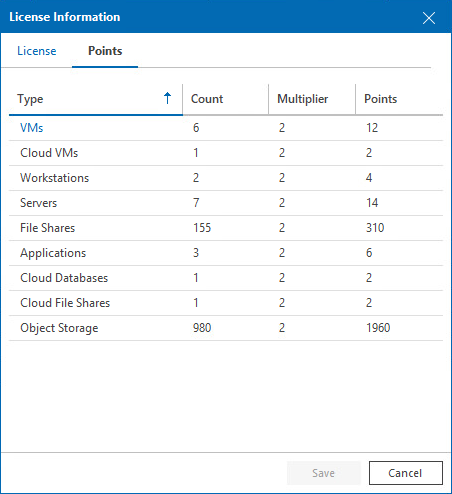Click the Cancel button
This screenshot has width=452, height=494.
405,473
